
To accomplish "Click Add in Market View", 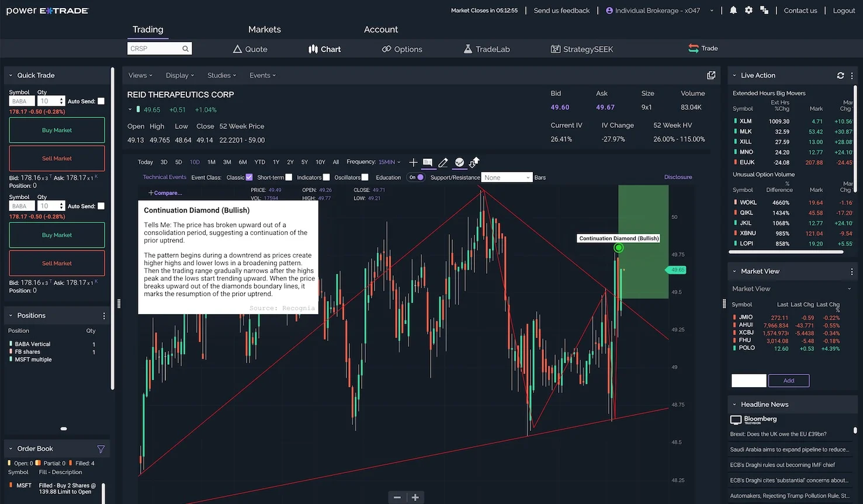I will [789, 381].
